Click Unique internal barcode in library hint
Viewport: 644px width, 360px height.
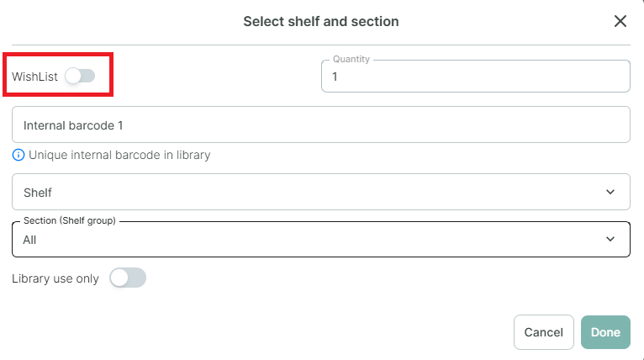point(119,155)
